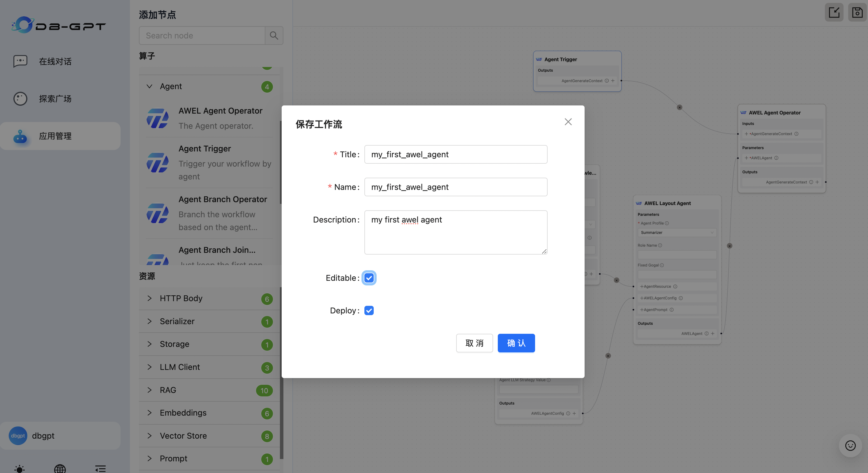Open the Summarizer Agent Profile dropdown
868x473 pixels.
click(677, 232)
